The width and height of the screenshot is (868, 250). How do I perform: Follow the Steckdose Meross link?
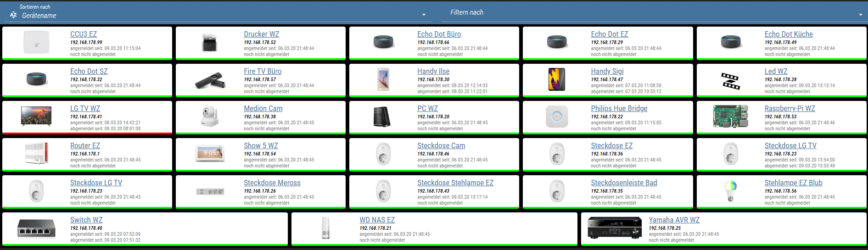click(272, 183)
